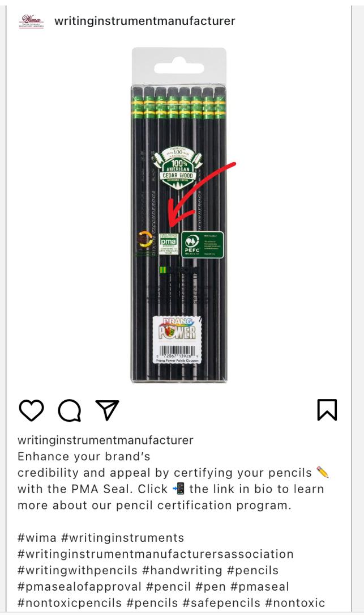
Task: Click the PEFC green label on package
Action: point(202,245)
